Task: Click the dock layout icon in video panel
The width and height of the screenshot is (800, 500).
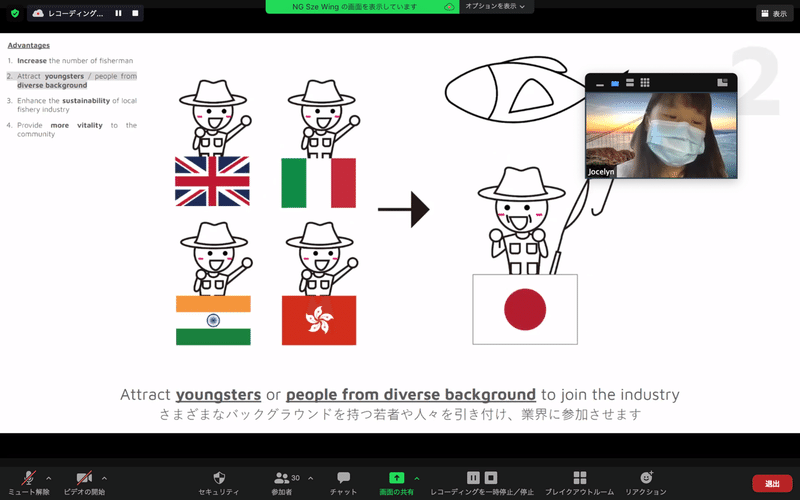Action: (x=722, y=83)
